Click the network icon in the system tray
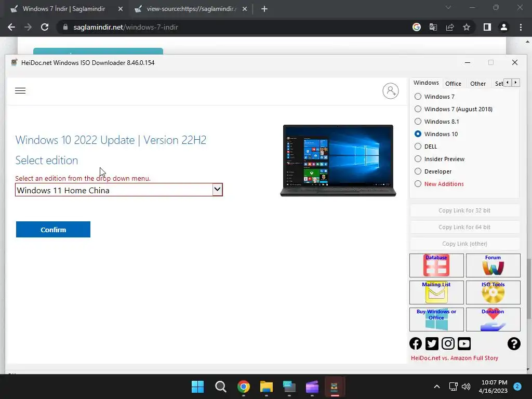Viewport: 532px width, 399px height. 453,387
